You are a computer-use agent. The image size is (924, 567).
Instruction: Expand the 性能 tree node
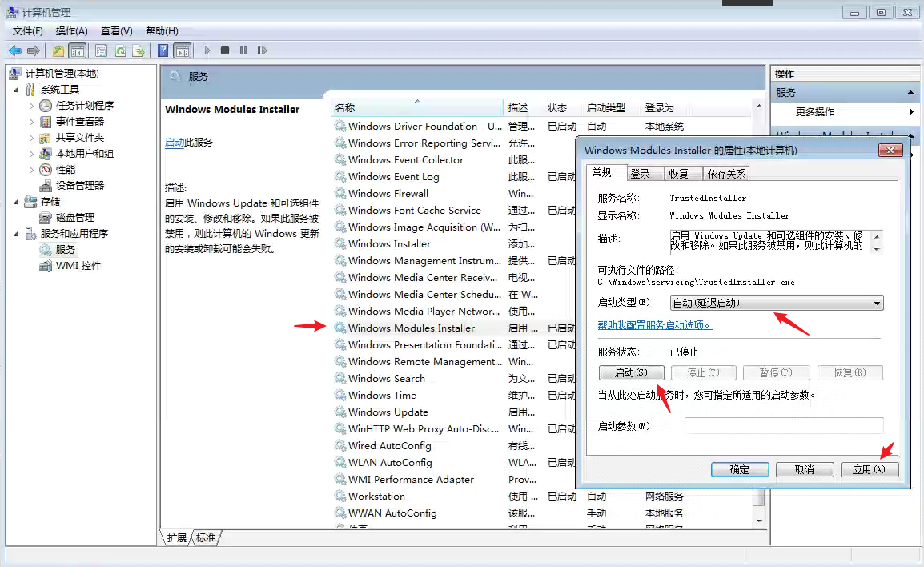click(x=31, y=170)
